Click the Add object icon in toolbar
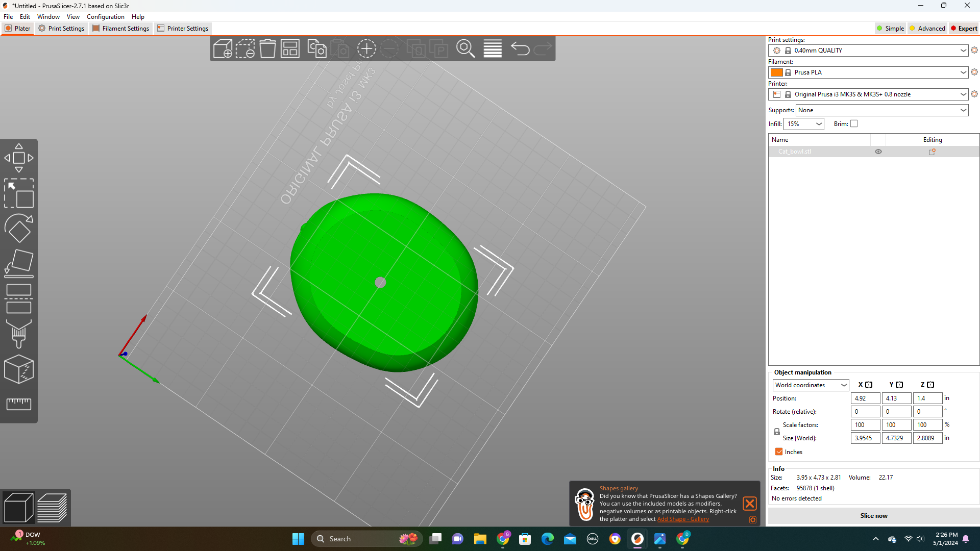 [223, 49]
